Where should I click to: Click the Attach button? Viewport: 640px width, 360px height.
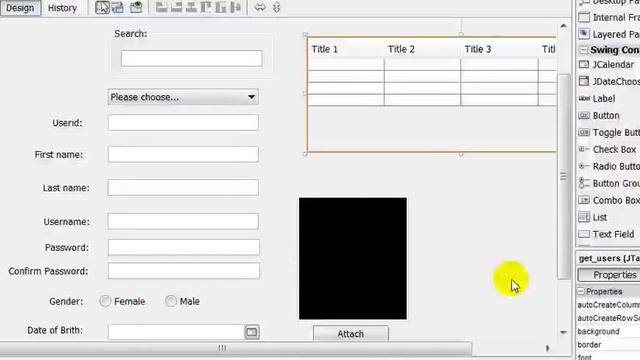tap(351, 333)
